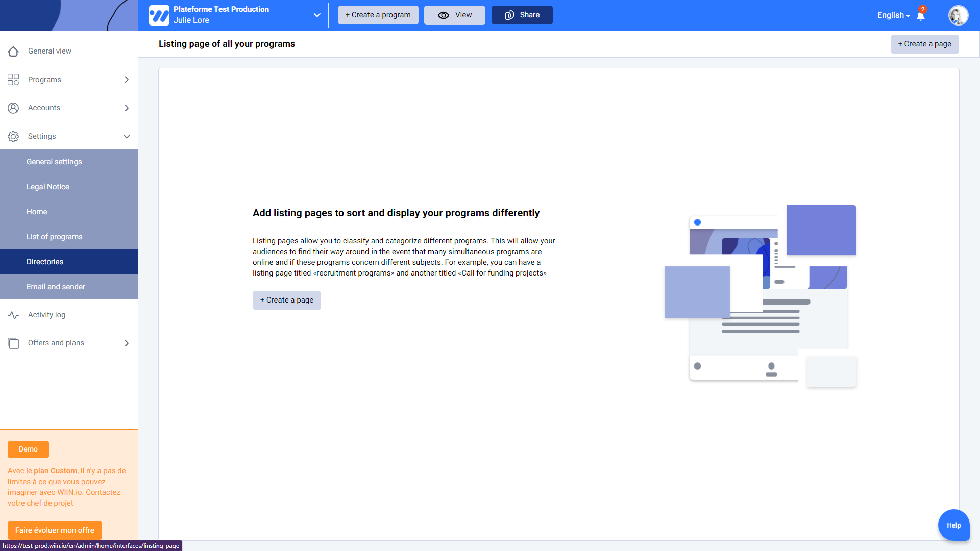Open Home settings menu item

point(69,212)
